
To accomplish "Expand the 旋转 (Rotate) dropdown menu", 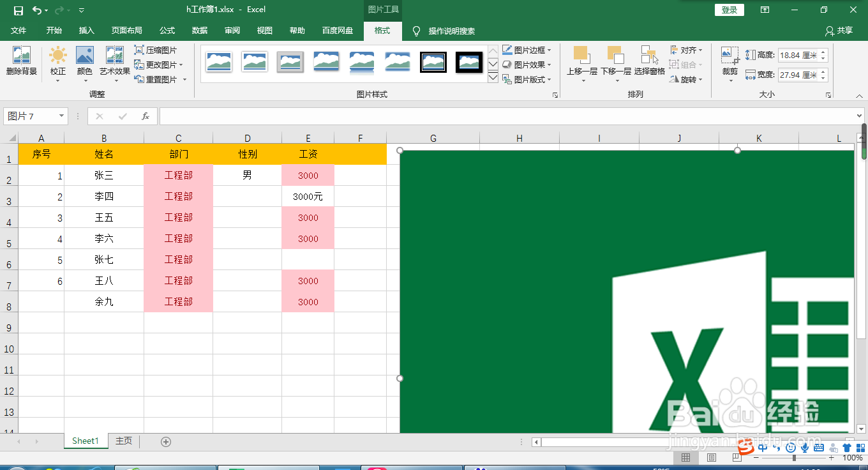I will tap(685, 79).
